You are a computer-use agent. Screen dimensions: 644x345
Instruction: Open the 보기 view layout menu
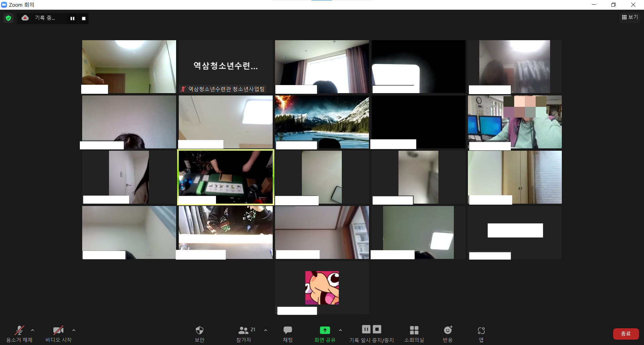tap(630, 17)
